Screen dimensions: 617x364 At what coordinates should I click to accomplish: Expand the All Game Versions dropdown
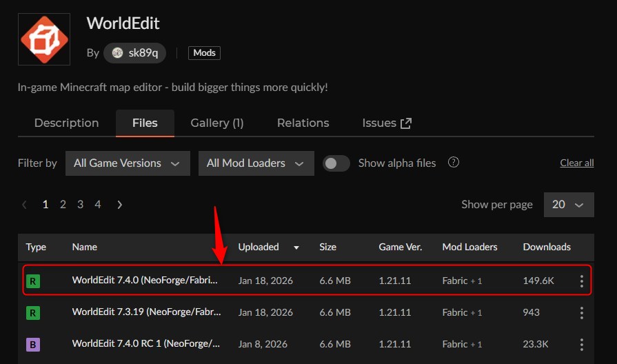click(127, 163)
